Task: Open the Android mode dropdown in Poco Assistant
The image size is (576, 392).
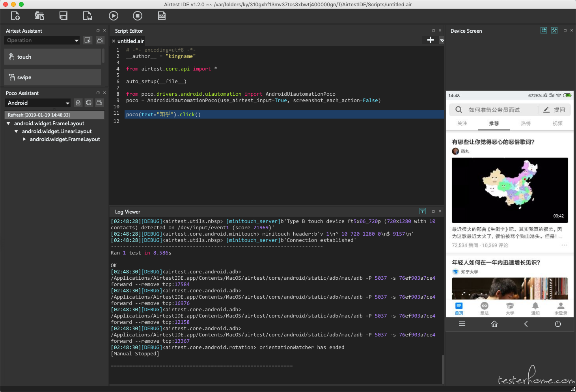Action: tap(38, 103)
